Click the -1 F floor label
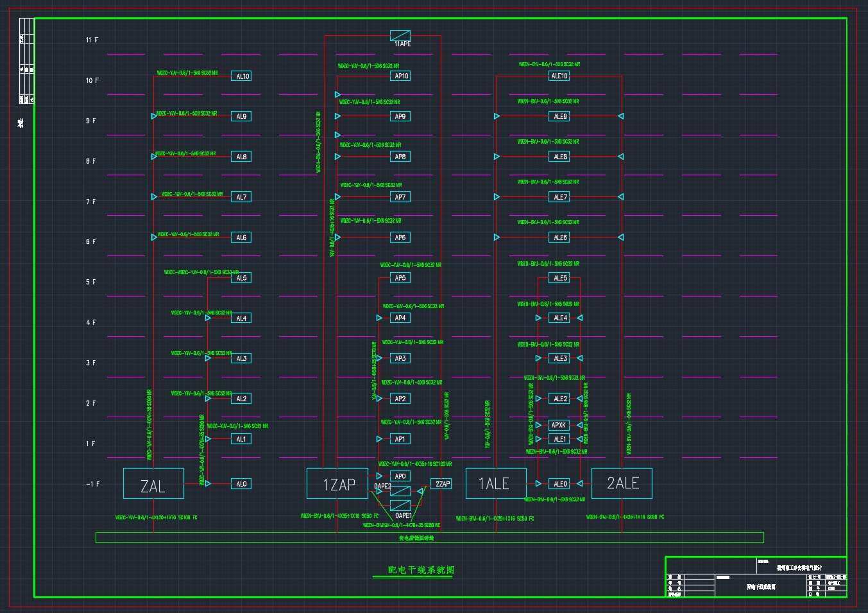The height and width of the screenshot is (613, 868). click(92, 484)
